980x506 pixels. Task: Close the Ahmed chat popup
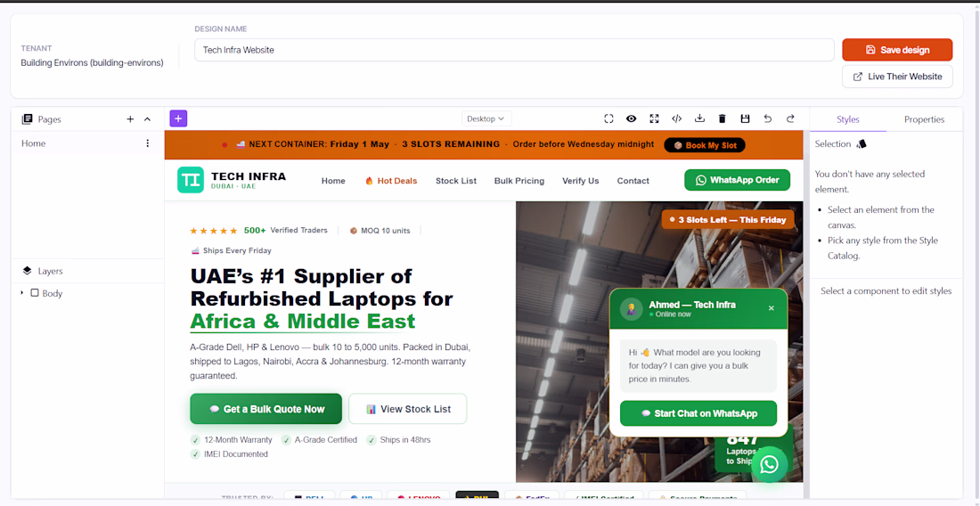771,308
